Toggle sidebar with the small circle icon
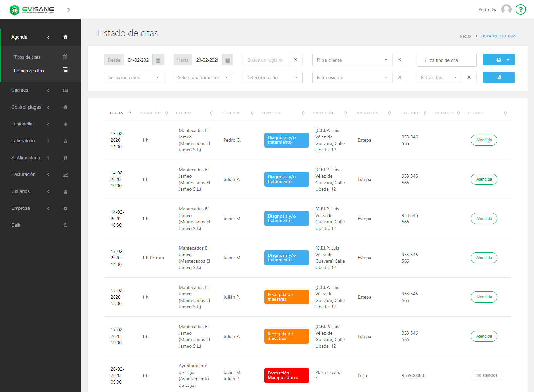 pos(68,10)
